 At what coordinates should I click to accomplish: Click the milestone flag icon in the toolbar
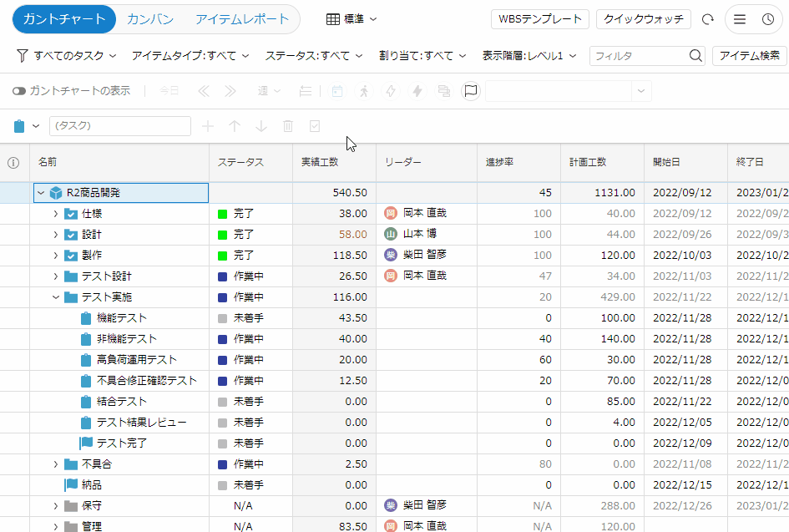[471, 91]
